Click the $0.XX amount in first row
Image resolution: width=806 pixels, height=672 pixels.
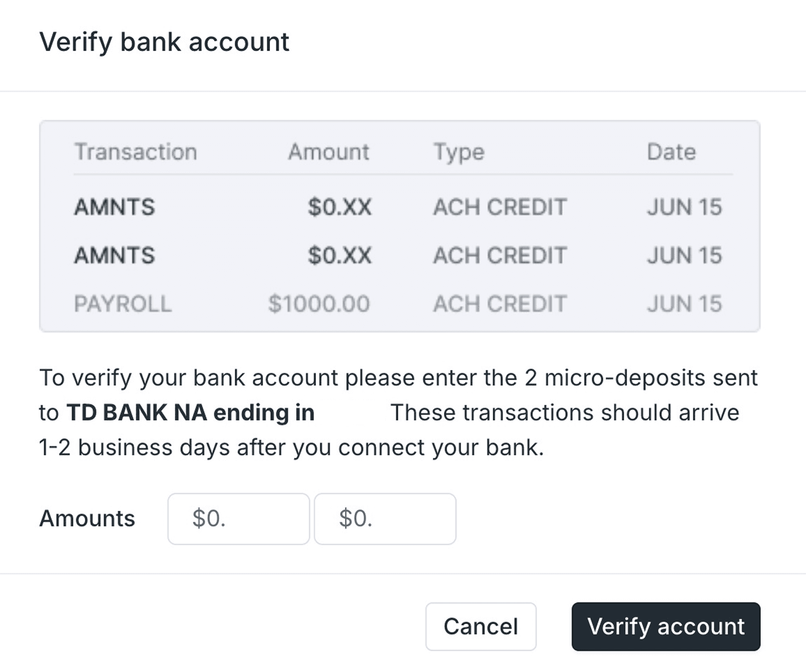coord(340,207)
